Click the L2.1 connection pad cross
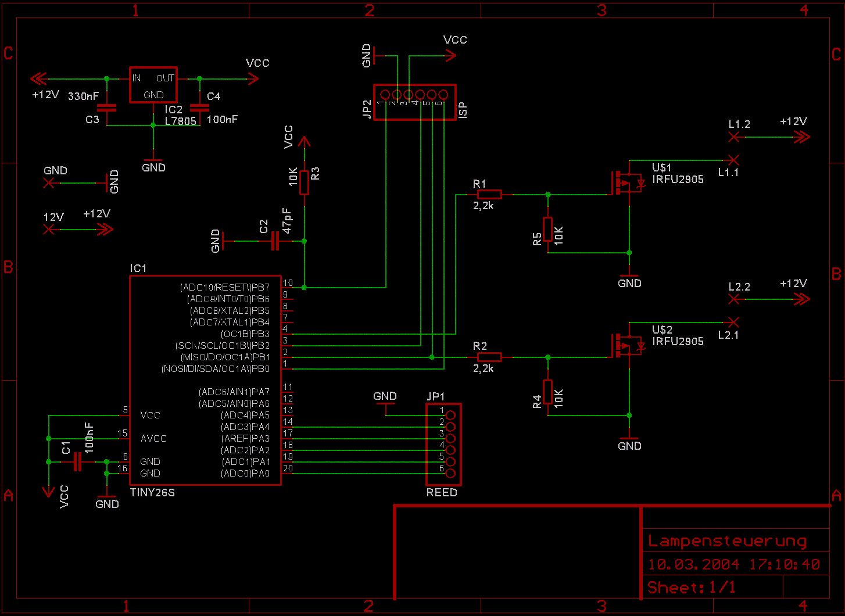 pos(734,321)
